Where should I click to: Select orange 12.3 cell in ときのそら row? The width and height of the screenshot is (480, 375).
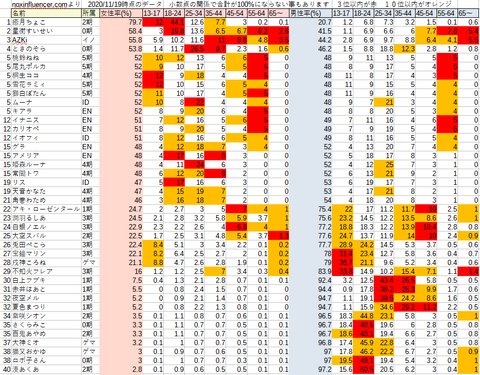click(x=405, y=49)
